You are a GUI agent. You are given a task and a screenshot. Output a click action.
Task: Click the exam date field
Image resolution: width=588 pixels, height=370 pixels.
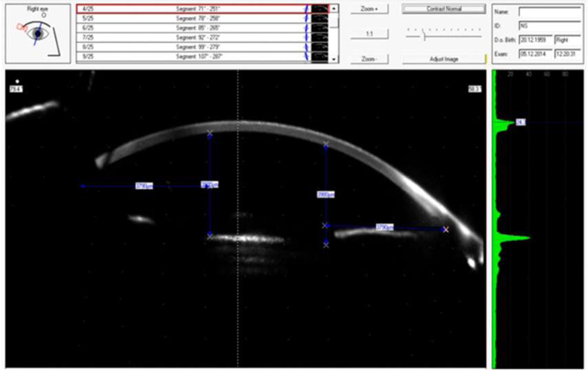point(535,54)
